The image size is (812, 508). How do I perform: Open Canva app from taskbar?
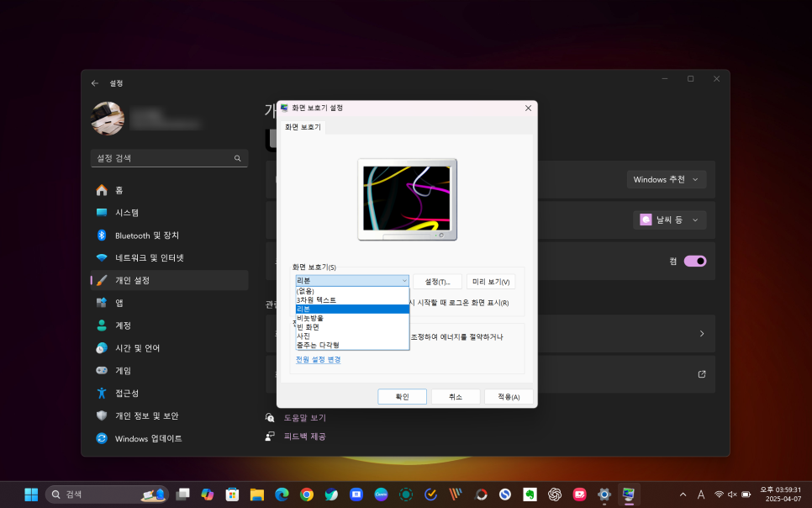[x=381, y=495]
